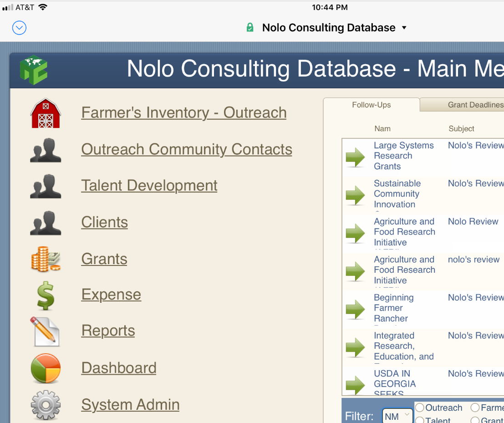504x423 pixels.
Task: Click the people icon beside Talent Development
Action: tap(46, 186)
